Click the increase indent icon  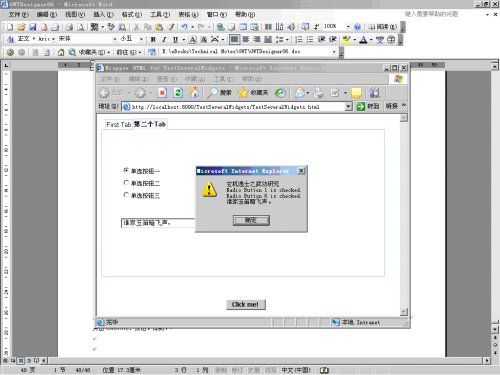[332, 40]
